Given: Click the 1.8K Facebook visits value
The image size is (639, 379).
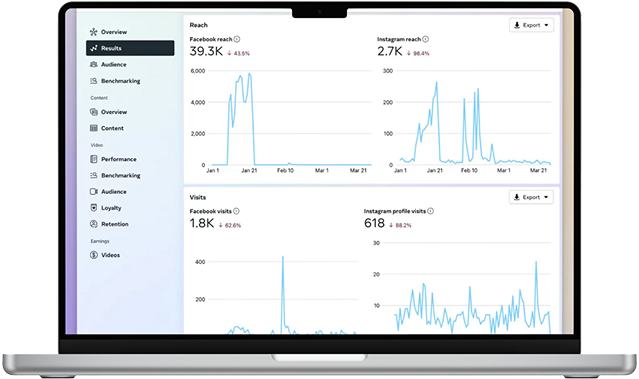Looking at the screenshot, I should pos(202,223).
